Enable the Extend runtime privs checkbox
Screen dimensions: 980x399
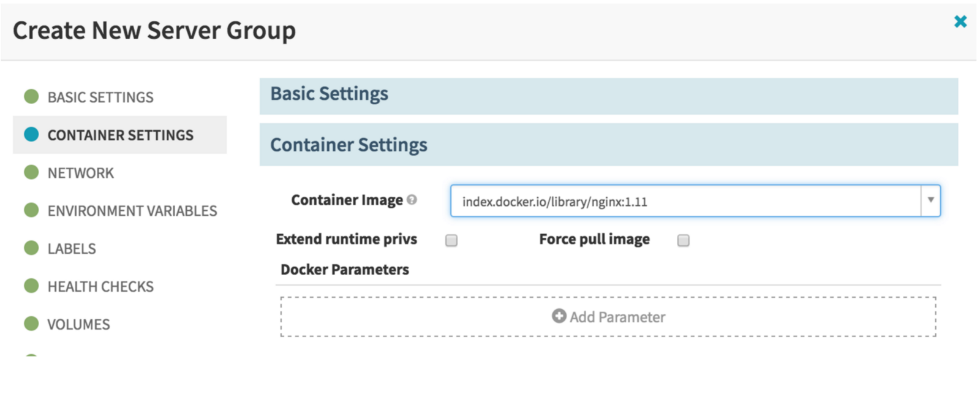tap(451, 240)
